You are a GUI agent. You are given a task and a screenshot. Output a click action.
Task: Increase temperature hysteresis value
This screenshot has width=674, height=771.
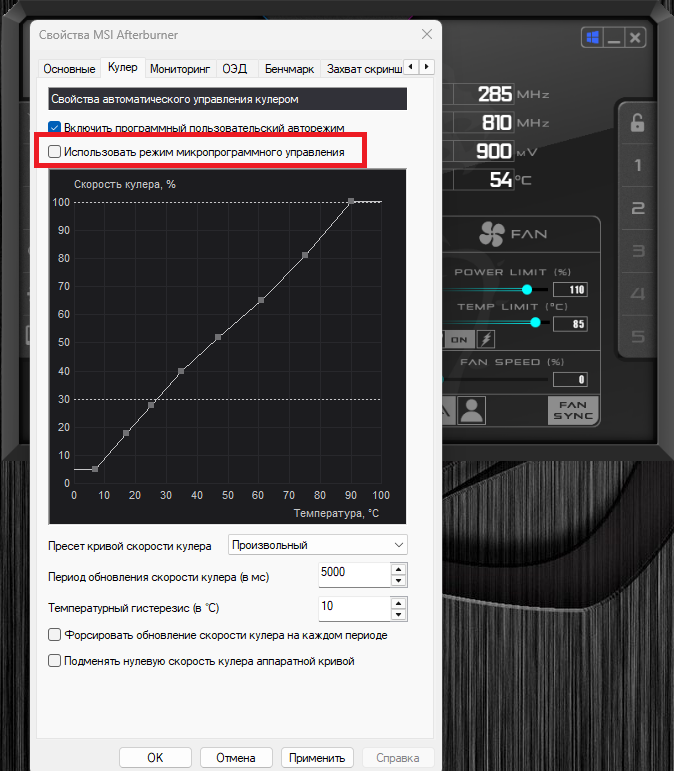point(398,603)
